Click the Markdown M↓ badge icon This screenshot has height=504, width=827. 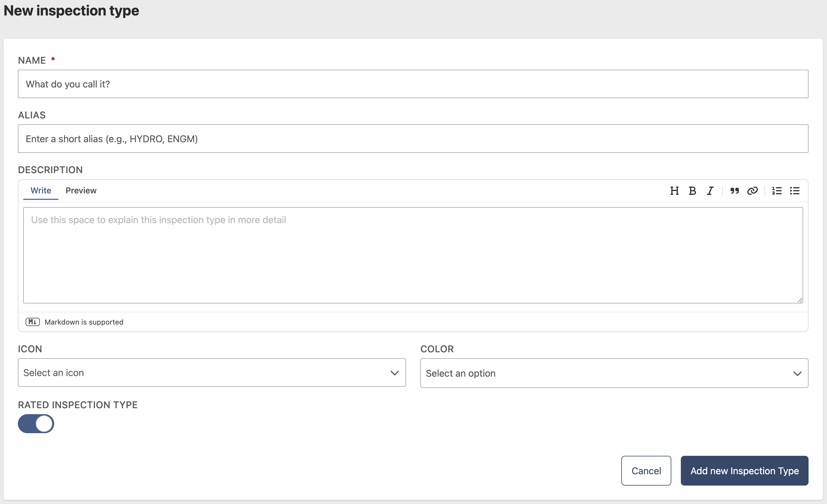tap(32, 322)
